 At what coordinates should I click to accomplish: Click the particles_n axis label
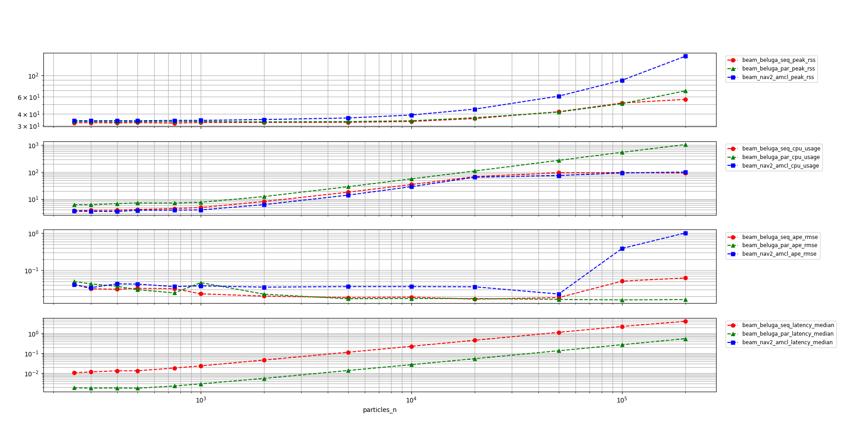point(380,410)
